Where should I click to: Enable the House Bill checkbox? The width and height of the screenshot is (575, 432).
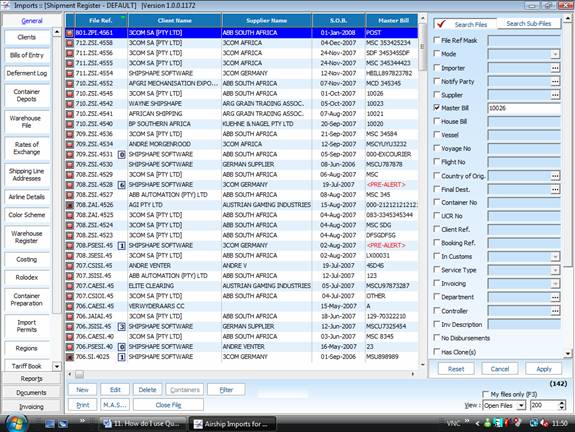tap(436, 121)
